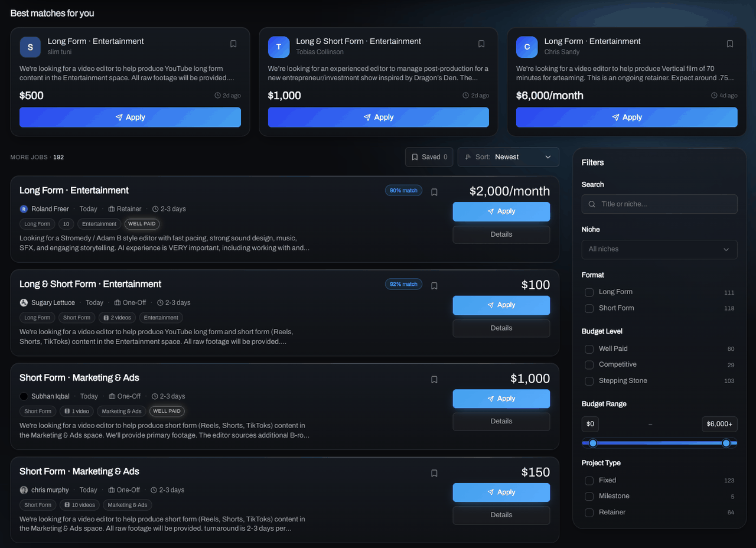Click the Chris Sandy avatar C icon
756x548 pixels.
pos(527,47)
